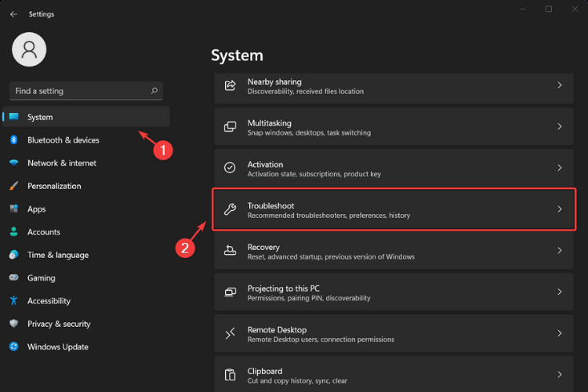Click the Projecting to this PC icon

[x=230, y=292]
